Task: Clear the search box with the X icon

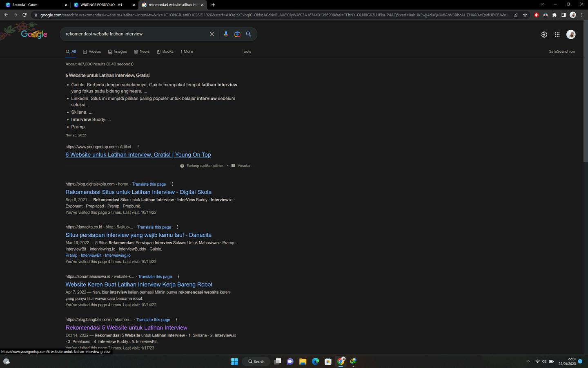Action: [212, 34]
